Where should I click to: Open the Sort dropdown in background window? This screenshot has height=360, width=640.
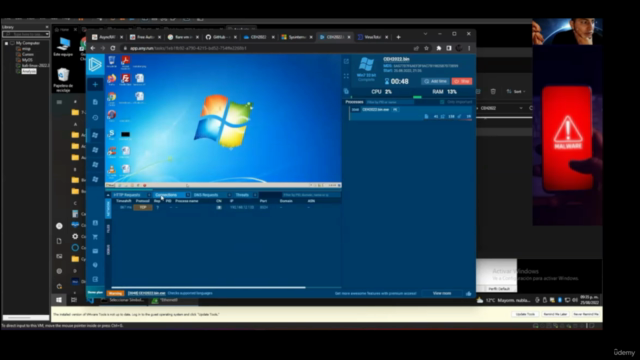coord(516,91)
